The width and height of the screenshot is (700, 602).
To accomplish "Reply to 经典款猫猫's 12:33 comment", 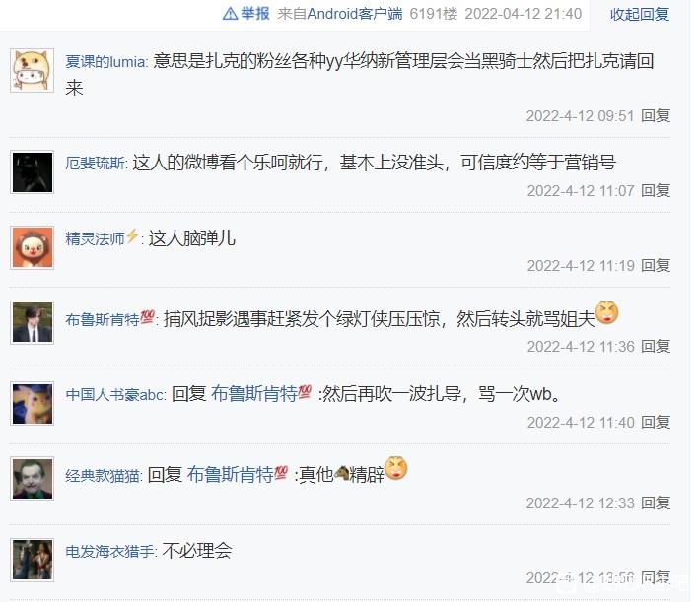I will point(656,502).
